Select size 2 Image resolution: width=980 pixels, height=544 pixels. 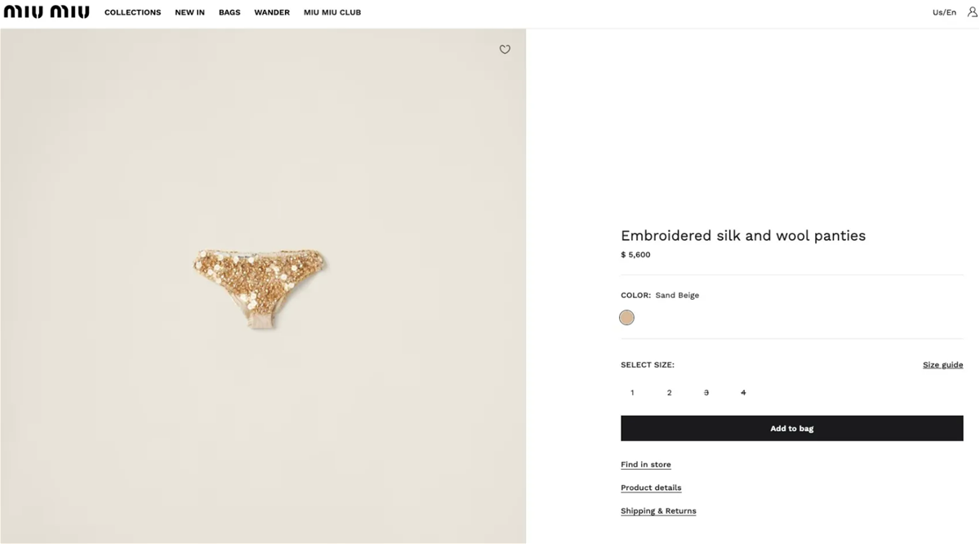669,393
